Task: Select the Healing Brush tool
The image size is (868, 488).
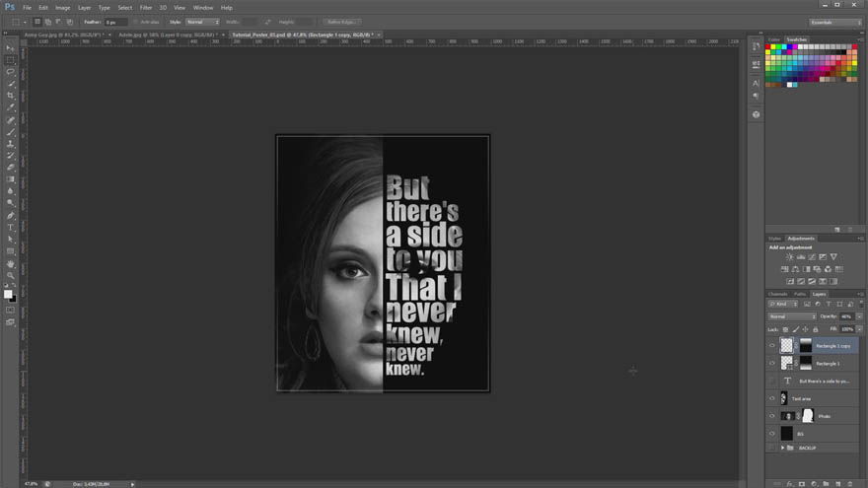Action: coord(10,120)
